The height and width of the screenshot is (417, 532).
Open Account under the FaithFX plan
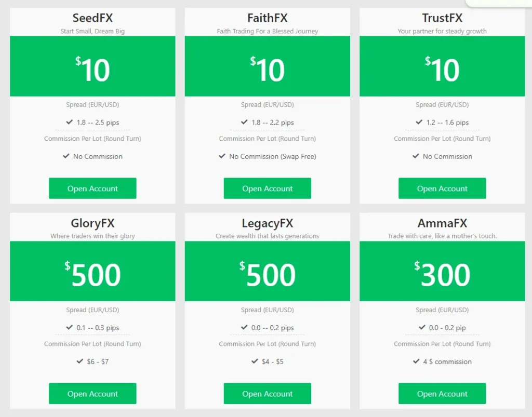[x=268, y=189]
